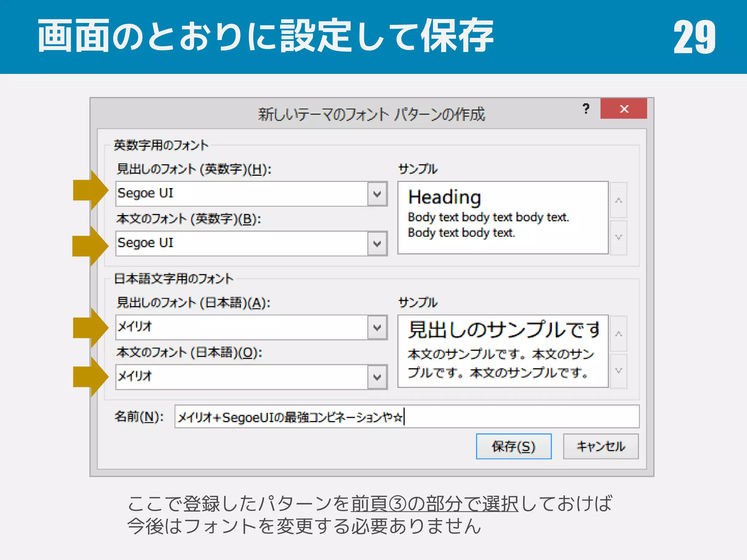The height and width of the screenshot is (560, 747).
Task: Click the "名前(N):" label
Action: tap(139, 416)
